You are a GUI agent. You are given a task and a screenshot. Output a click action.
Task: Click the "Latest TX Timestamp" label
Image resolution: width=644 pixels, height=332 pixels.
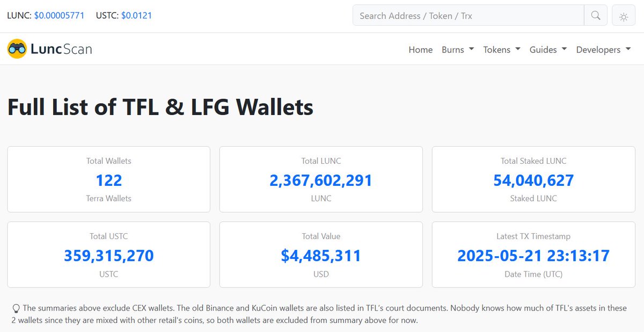tap(533, 236)
